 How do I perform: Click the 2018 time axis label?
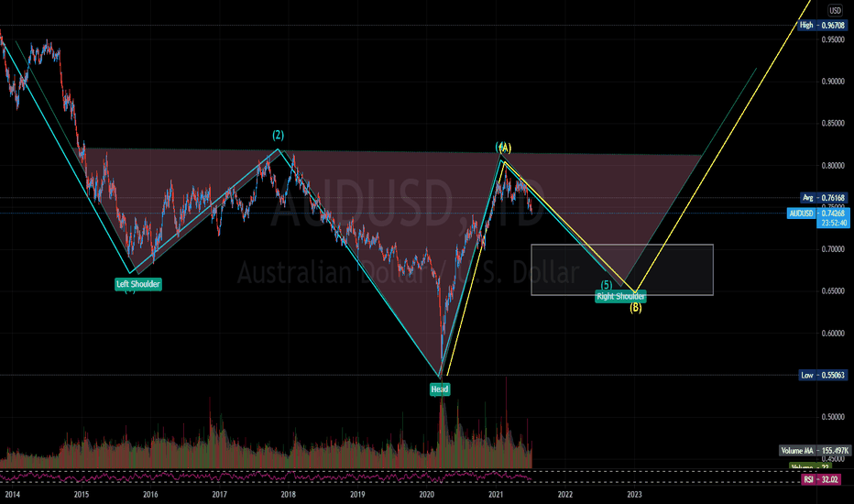click(288, 494)
